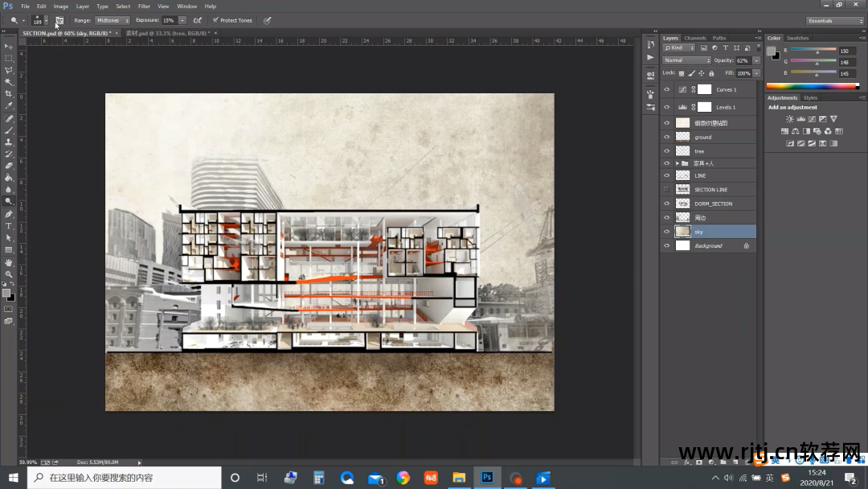The width and height of the screenshot is (868, 489).
Task: Open the layer filter Kind dropdown
Action: click(679, 48)
